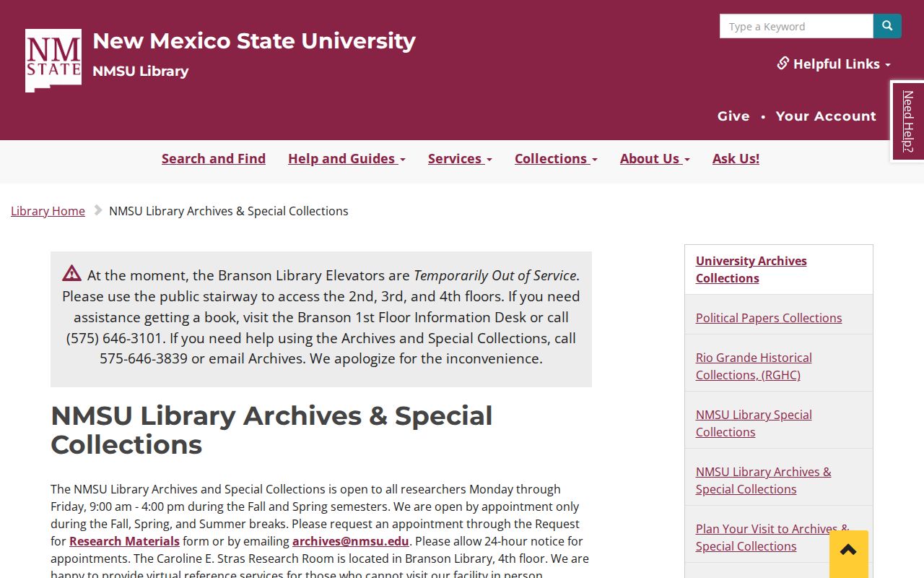Image resolution: width=924 pixels, height=578 pixels.
Task: Open Rio Grande Historical Collections link
Action: (x=754, y=366)
